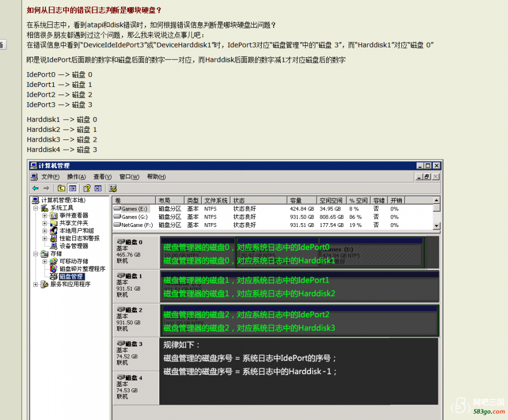The image size is (508, 420).
Task: Select the NetGame (F:) volume row
Action: (273, 225)
